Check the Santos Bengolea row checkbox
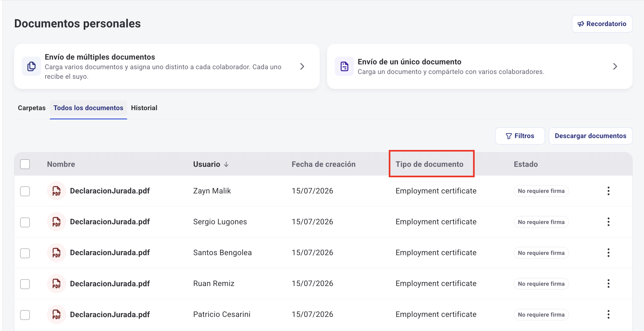The width and height of the screenshot is (644, 331). (25, 253)
